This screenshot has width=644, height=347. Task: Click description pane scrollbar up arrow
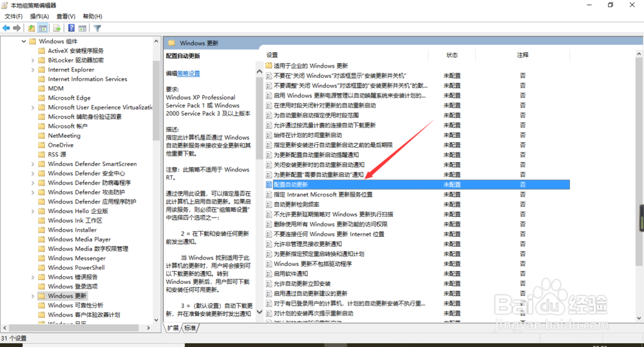[x=259, y=71]
